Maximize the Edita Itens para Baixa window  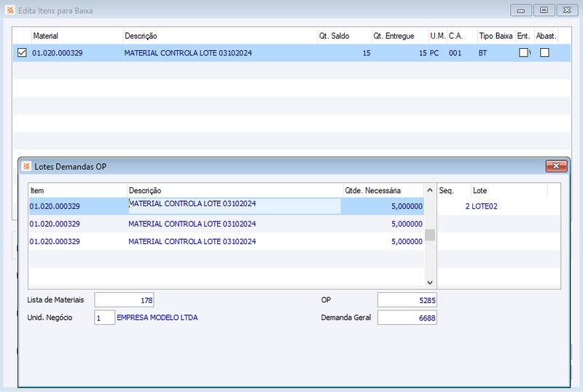pos(544,10)
